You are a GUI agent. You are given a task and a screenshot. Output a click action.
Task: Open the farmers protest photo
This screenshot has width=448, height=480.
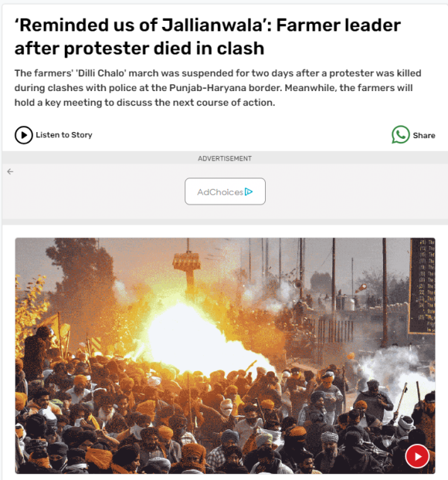click(225, 356)
